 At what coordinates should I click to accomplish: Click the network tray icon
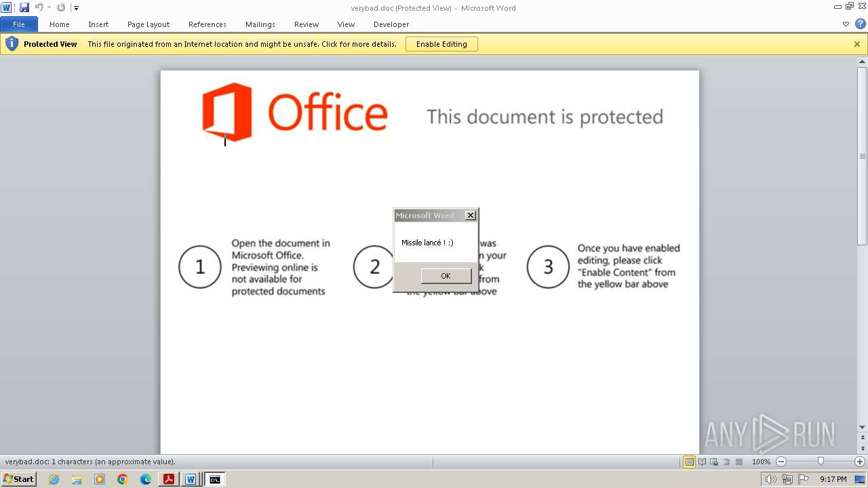(x=787, y=479)
